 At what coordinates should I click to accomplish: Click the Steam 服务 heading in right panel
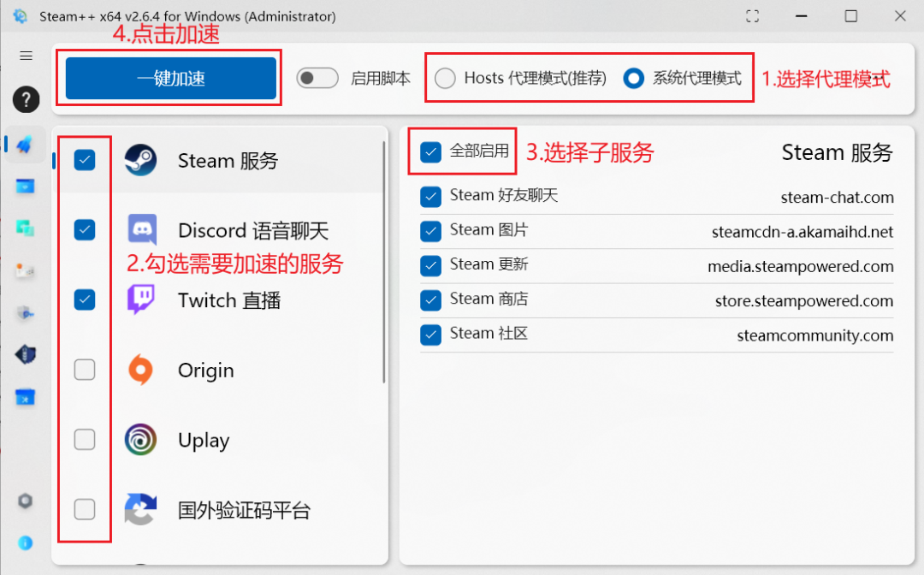[837, 152]
